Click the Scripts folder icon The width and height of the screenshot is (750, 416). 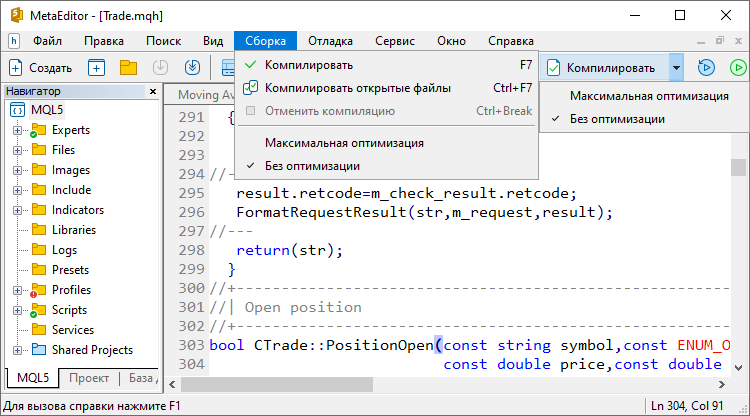(x=38, y=310)
